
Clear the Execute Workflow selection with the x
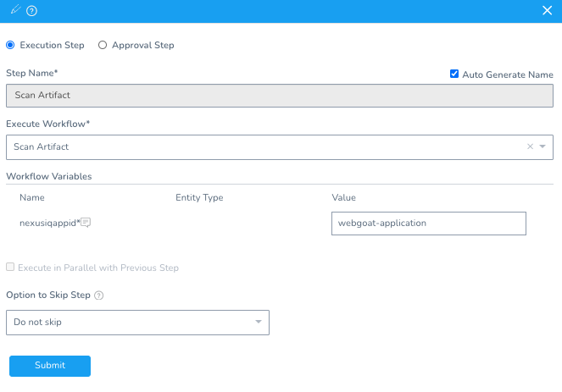530,146
